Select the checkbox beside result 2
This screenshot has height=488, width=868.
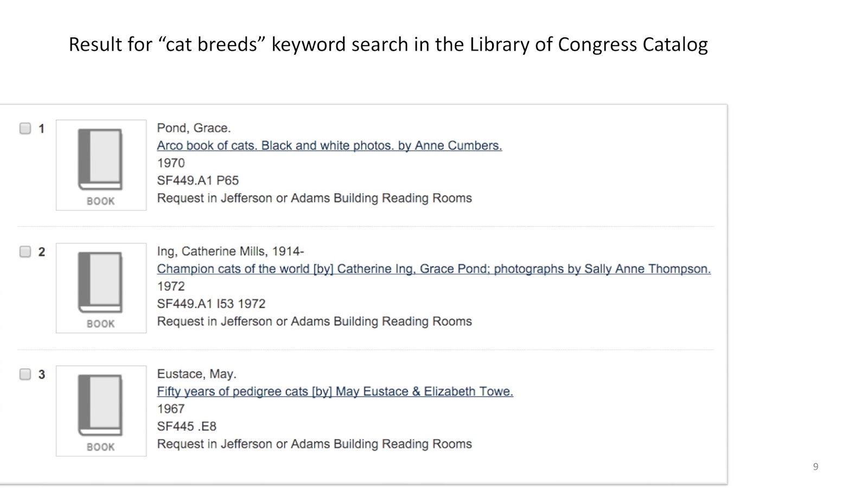pyautogui.click(x=25, y=252)
